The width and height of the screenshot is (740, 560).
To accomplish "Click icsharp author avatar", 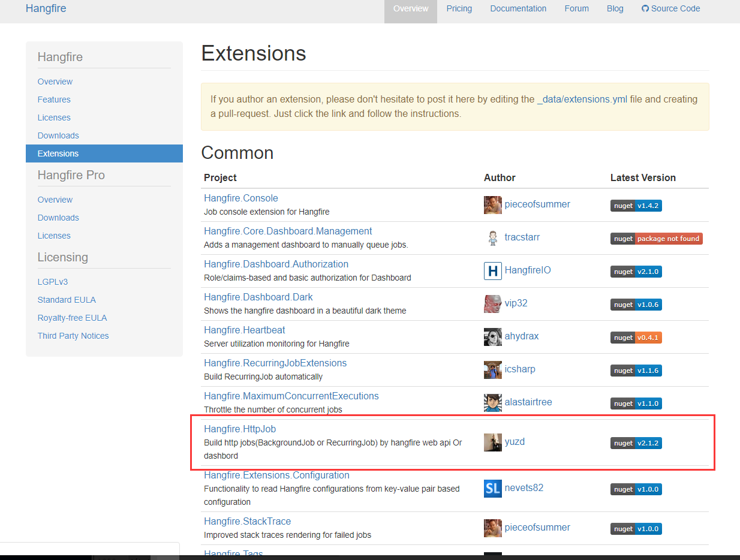I will pos(492,369).
